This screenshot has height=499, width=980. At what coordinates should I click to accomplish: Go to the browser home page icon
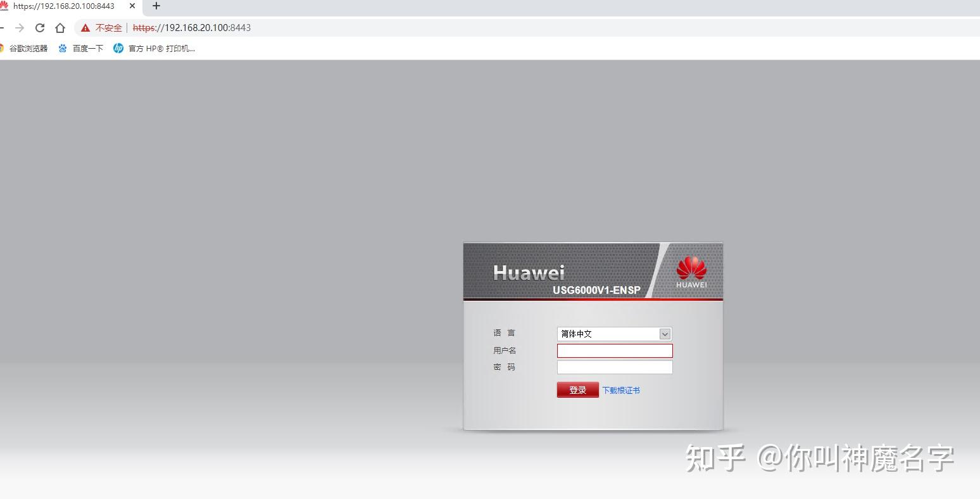click(x=60, y=28)
